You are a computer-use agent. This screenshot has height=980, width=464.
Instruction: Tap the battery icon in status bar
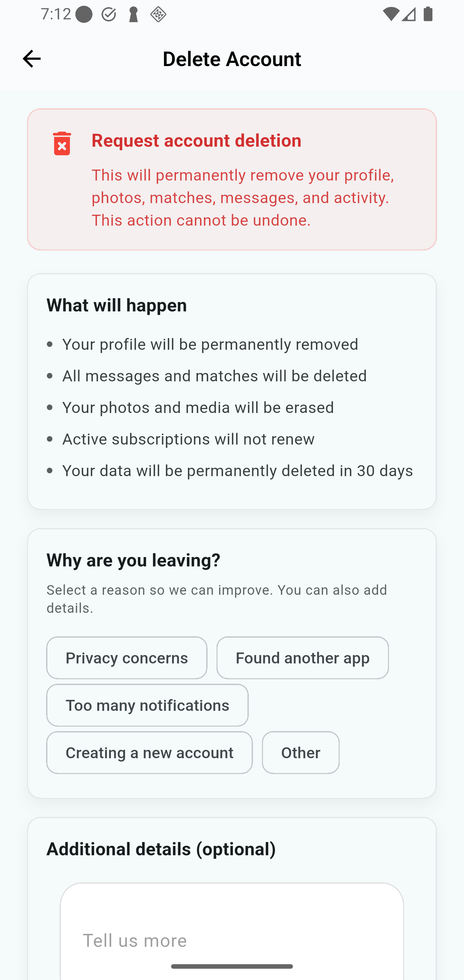(428, 15)
